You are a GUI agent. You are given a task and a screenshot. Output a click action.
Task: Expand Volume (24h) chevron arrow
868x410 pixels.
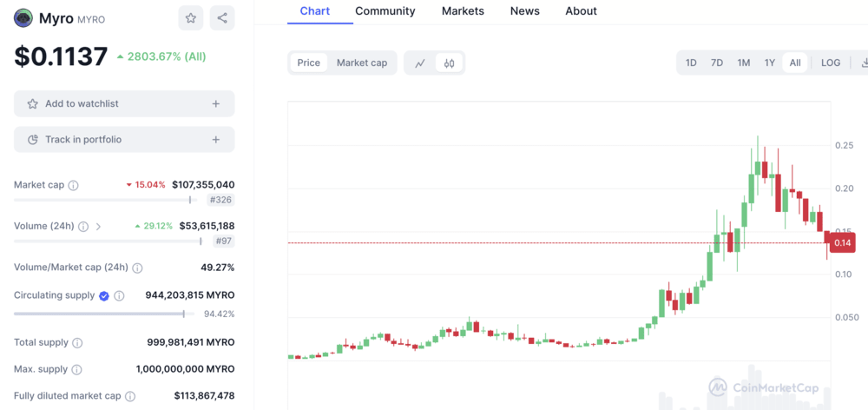(98, 227)
